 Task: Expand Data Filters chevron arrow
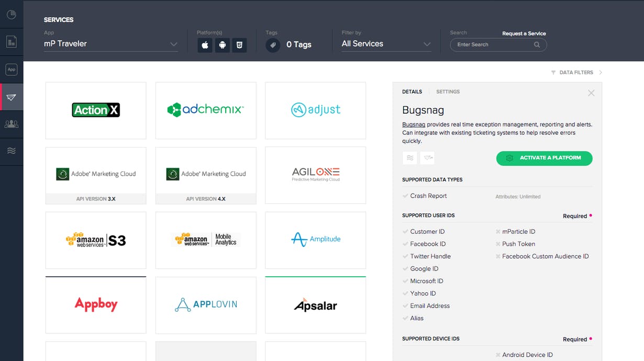point(601,73)
